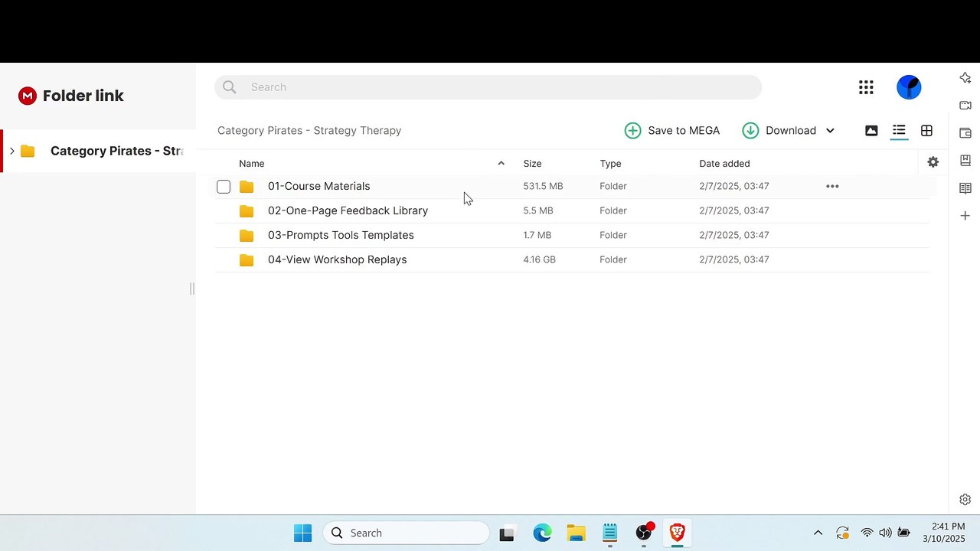980x551 pixels.
Task: Click the Save to MEGA plus icon
Action: tap(632, 131)
